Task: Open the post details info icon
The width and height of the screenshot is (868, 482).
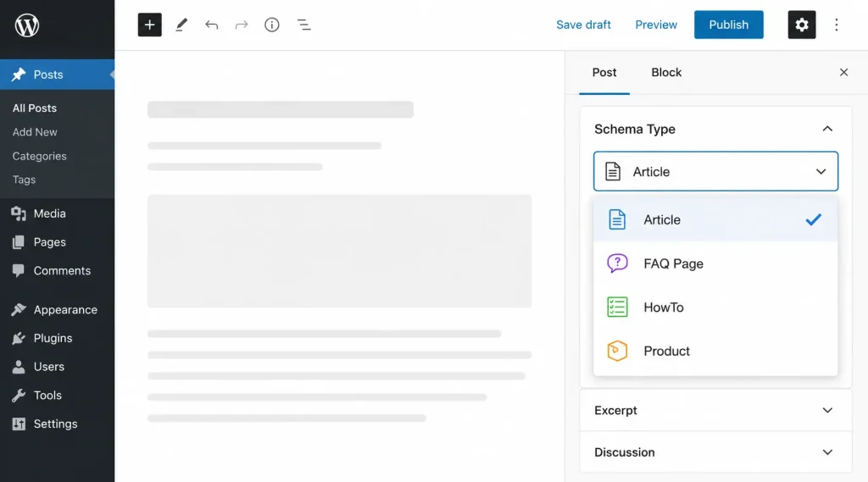Action: point(272,25)
